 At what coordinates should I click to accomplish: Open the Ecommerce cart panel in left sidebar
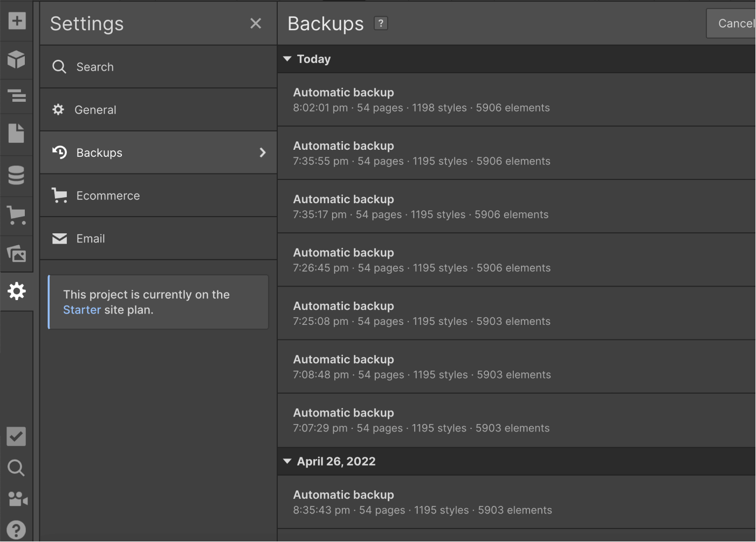(17, 215)
